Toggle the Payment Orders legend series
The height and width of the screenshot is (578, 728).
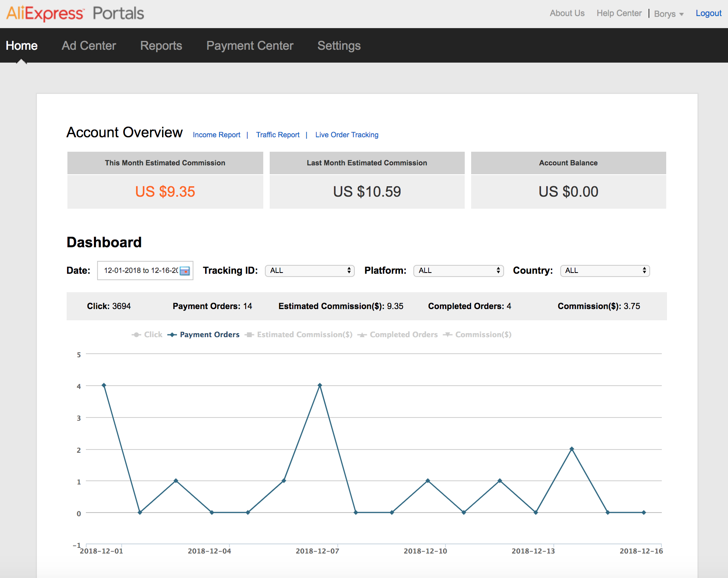click(x=203, y=335)
